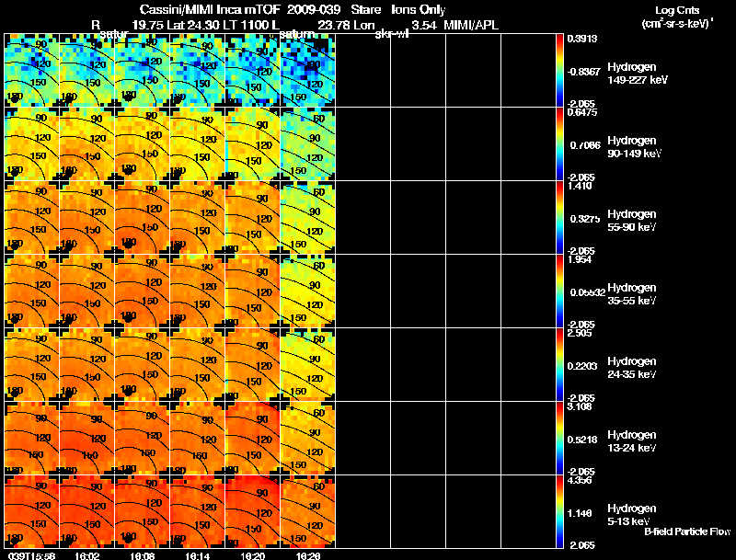This screenshot has height=560, width=736.
Task: Click the '16:08' time label
Action: coord(143,555)
